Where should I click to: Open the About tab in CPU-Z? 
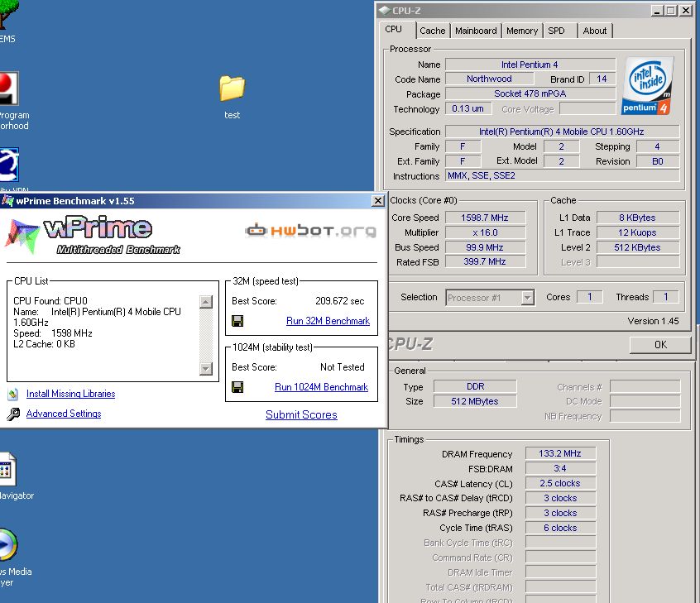[595, 31]
